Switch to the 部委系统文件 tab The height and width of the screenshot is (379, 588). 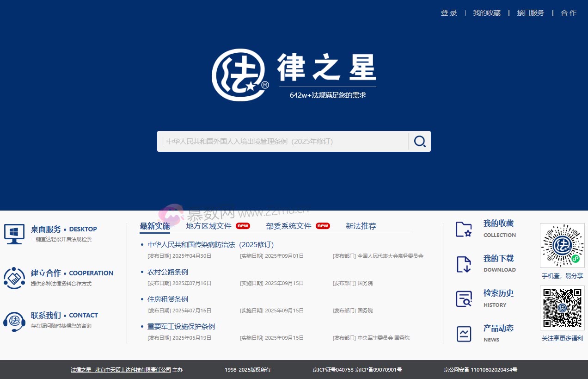[289, 226]
